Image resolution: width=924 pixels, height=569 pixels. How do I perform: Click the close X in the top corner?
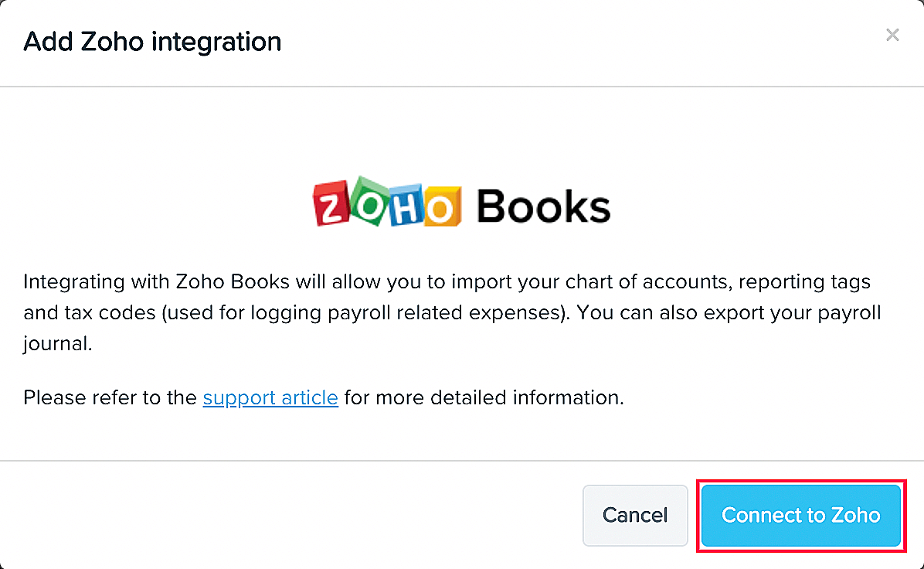click(x=892, y=35)
